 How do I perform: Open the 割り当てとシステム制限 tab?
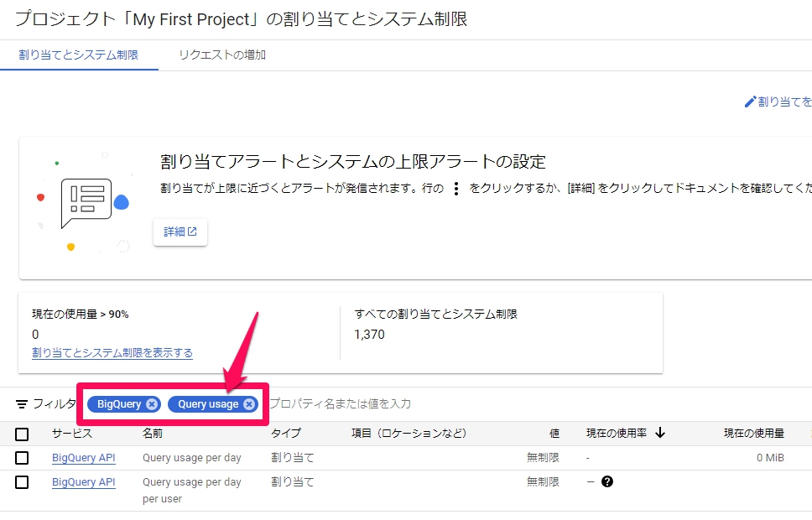[x=79, y=55]
